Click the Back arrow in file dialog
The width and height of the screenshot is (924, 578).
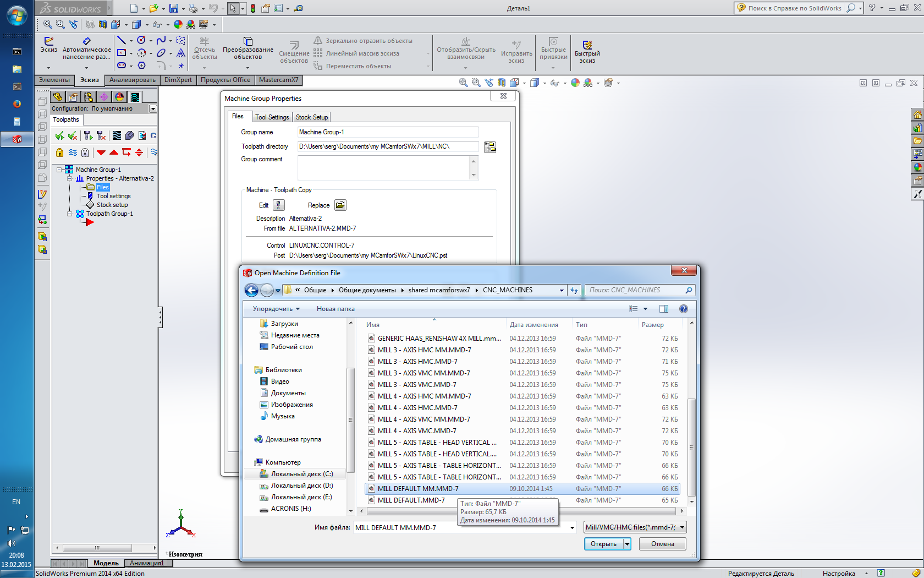(x=251, y=290)
